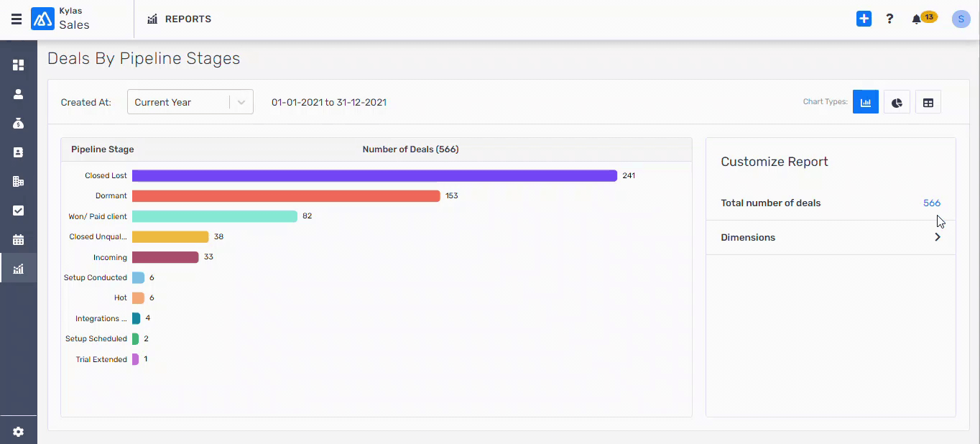Open Companies building icon in sidebar

[x=19, y=182]
